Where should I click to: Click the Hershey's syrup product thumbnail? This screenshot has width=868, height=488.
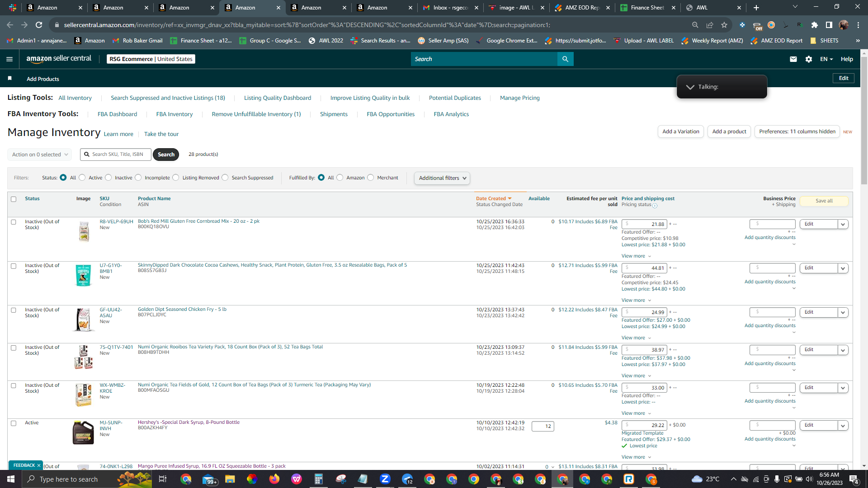tap(83, 432)
